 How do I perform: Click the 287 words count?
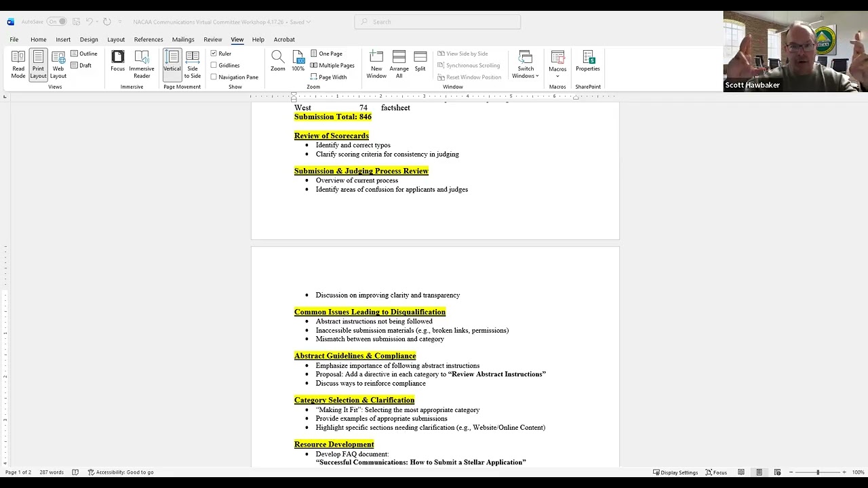(52, 472)
